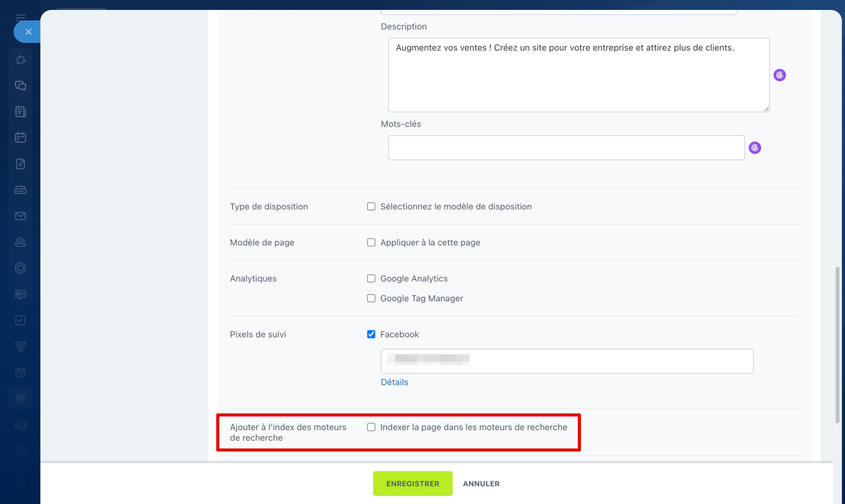The width and height of the screenshot is (845, 504).
Task: Close the slider panel with X button
Action: click(x=28, y=32)
